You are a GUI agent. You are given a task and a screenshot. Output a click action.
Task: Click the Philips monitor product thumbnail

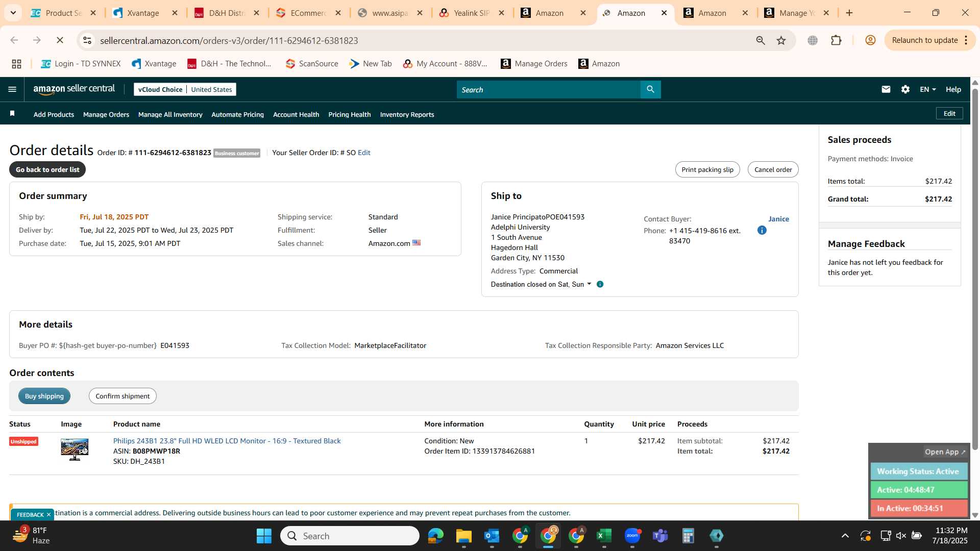[x=75, y=449]
